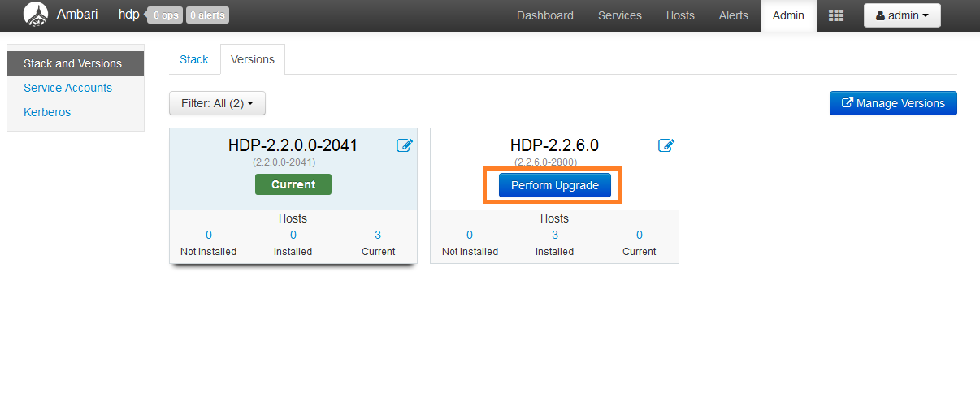Click Not Installed host count for HDP-2.2.6.0
This screenshot has height=415, width=980.
[x=470, y=235]
